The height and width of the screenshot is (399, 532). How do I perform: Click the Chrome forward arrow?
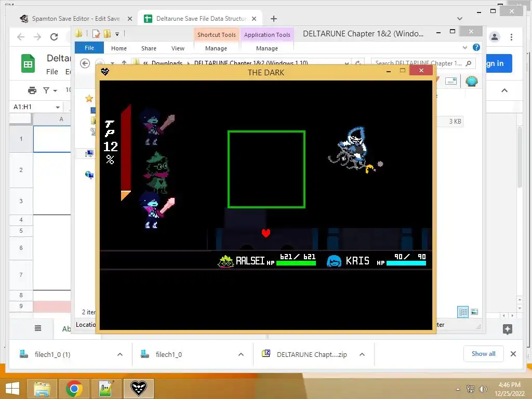37,37
